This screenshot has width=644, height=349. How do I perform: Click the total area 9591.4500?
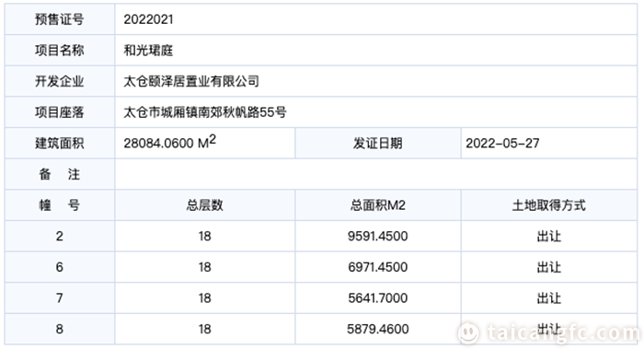(x=378, y=236)
